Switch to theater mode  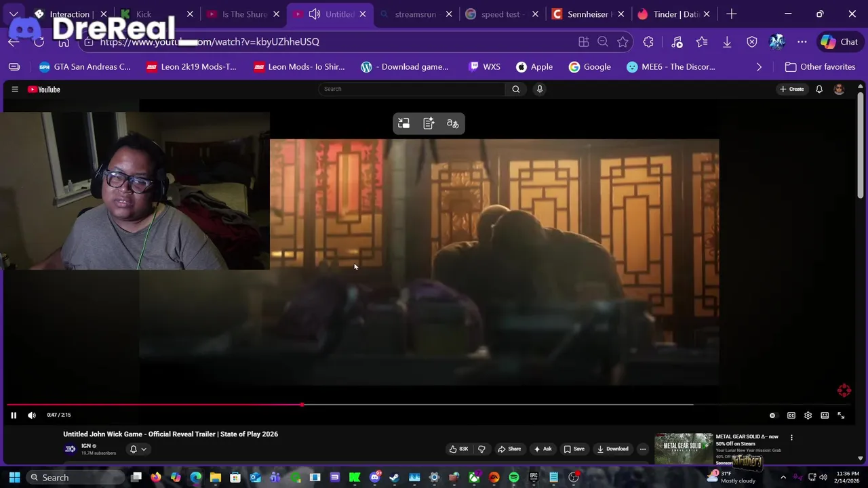click(825, 415)
